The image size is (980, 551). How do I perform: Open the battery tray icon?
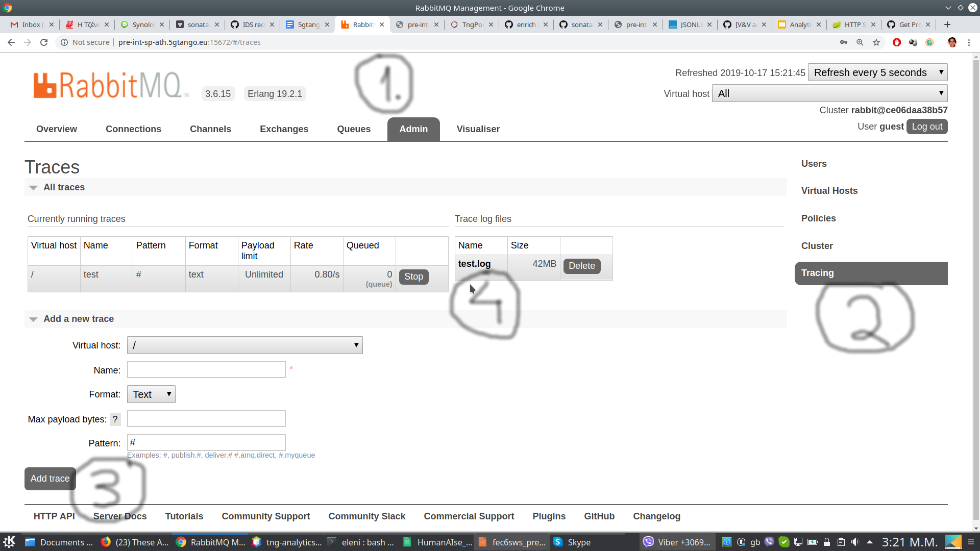click(813, 542)
